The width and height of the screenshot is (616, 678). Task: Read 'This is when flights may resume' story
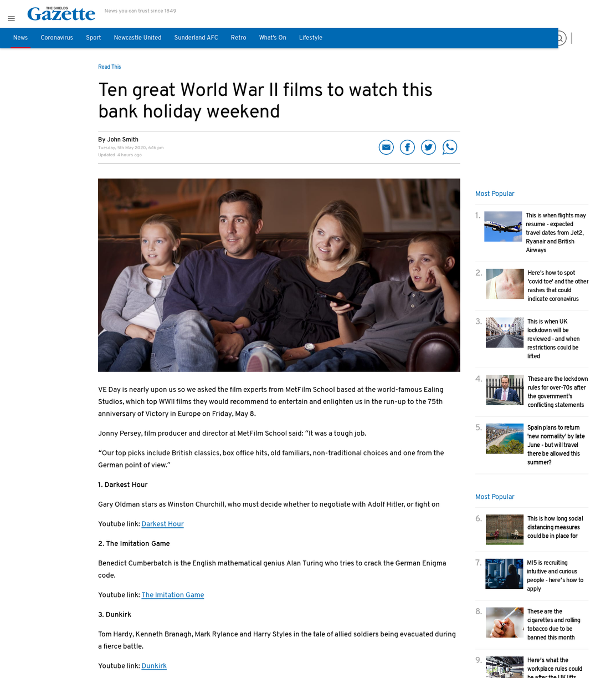click(556, 233)
